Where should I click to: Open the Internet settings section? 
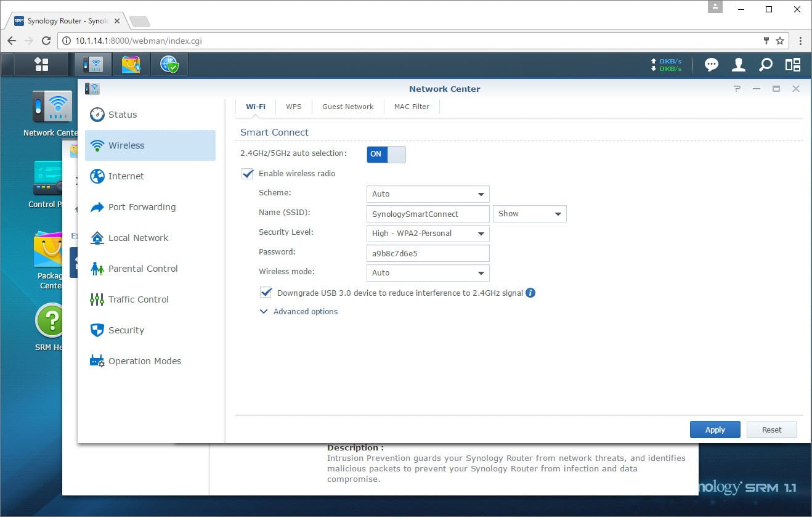tap(150, 176)
